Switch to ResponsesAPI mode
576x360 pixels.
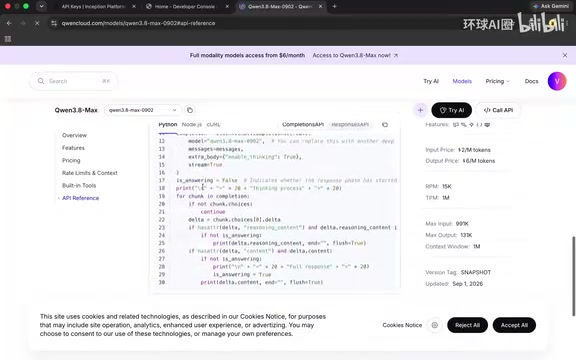pos(350,125)
